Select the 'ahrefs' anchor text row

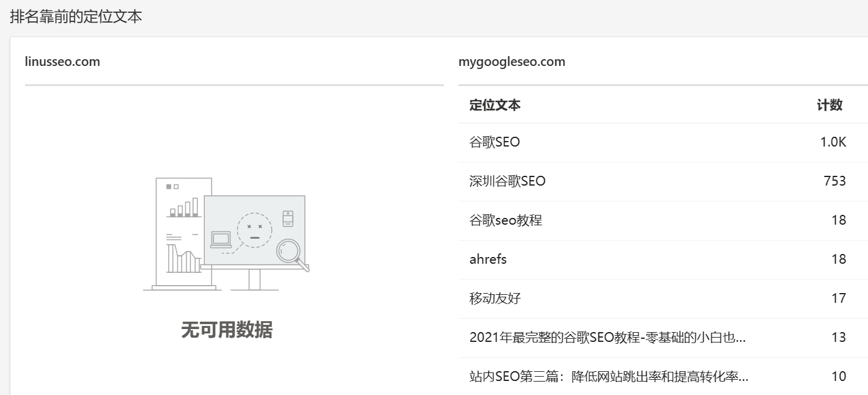pos(488,259)
